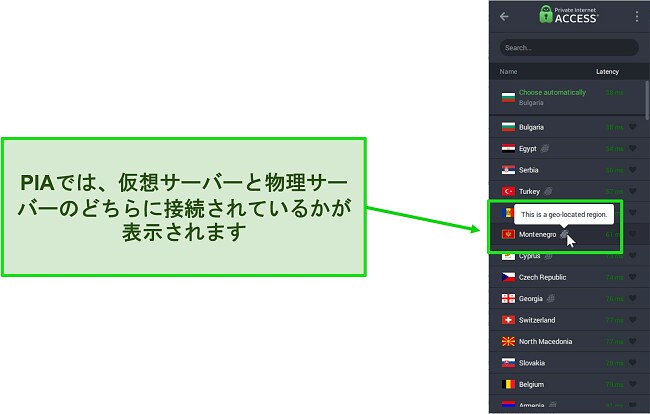Screen dimensions: 650x414
Task: Click the Belgium flag icon
Action: pos(508,384)
